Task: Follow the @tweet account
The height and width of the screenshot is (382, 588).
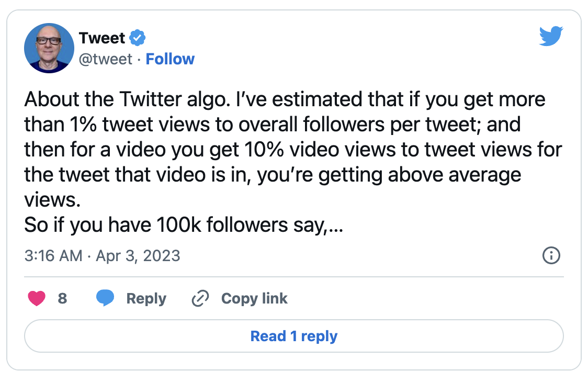Action: coord(170,59)
